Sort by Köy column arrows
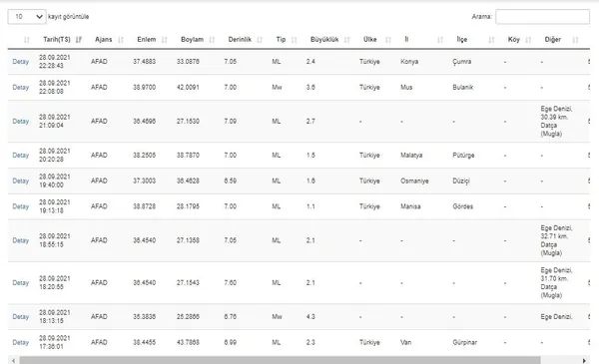This screenshot has width=599, height=364. tap(528, 40)
